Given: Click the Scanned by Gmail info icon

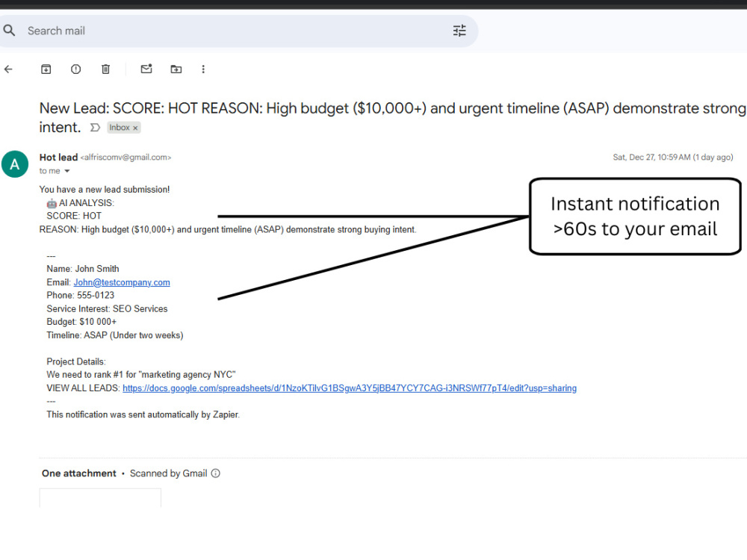Looking at the screenshot, I should pyautogui.click(x=216, y=473).
